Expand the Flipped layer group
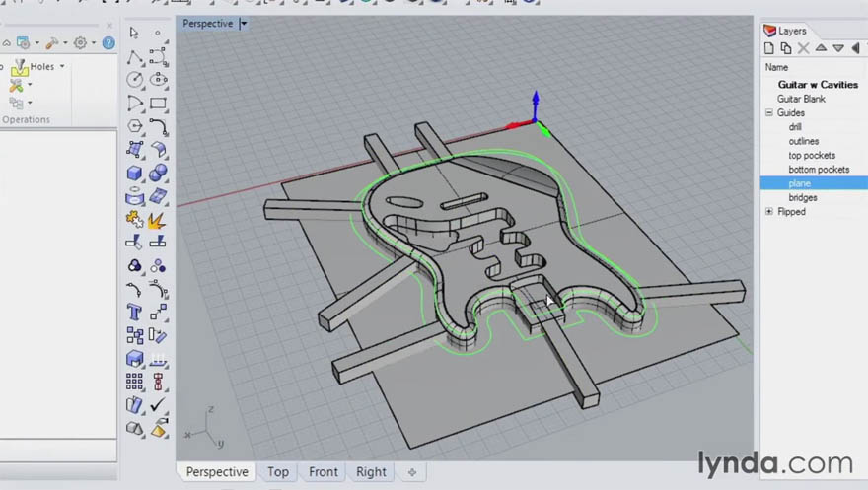This screenshot has height=490, width=868. point(769,212)
